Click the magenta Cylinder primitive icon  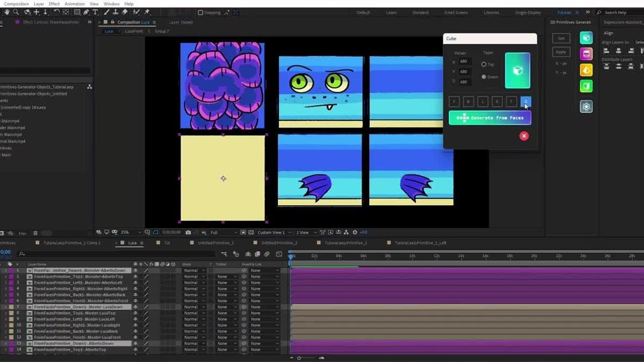[x=586, y=54]
